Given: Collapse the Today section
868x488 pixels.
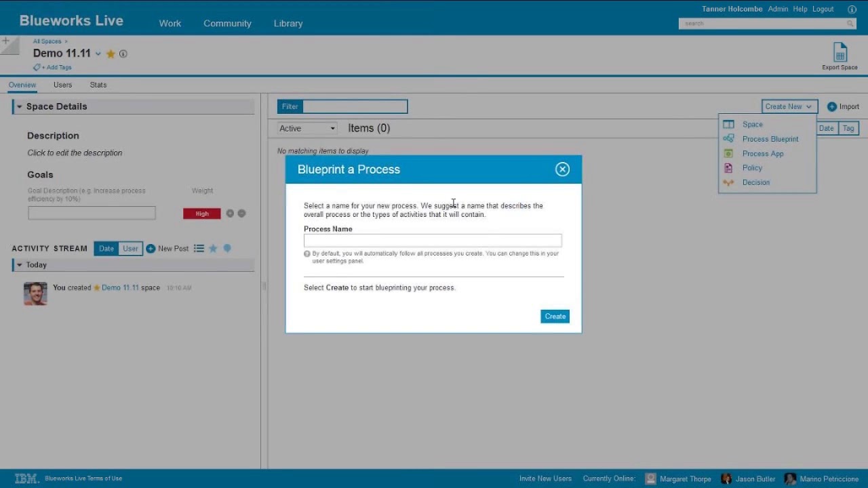Looking at the screenshot, I should pyautogui.click(x=20, y=265).
